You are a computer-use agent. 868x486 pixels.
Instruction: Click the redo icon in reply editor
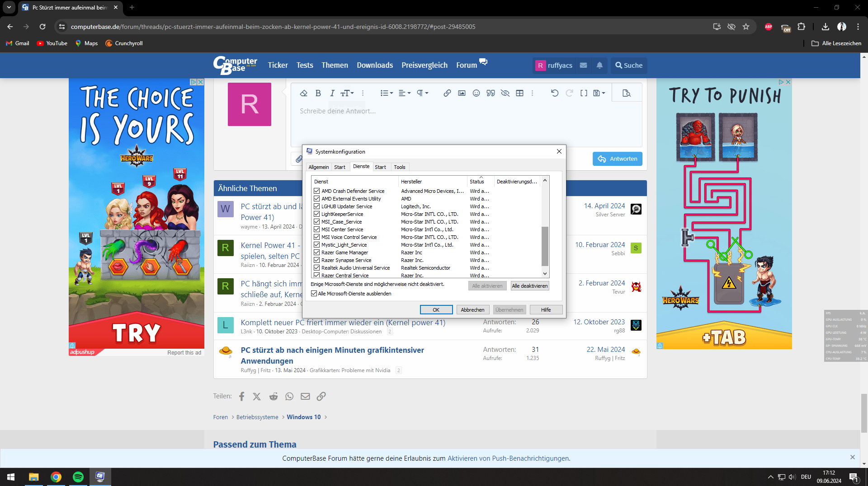pos(570,93)
